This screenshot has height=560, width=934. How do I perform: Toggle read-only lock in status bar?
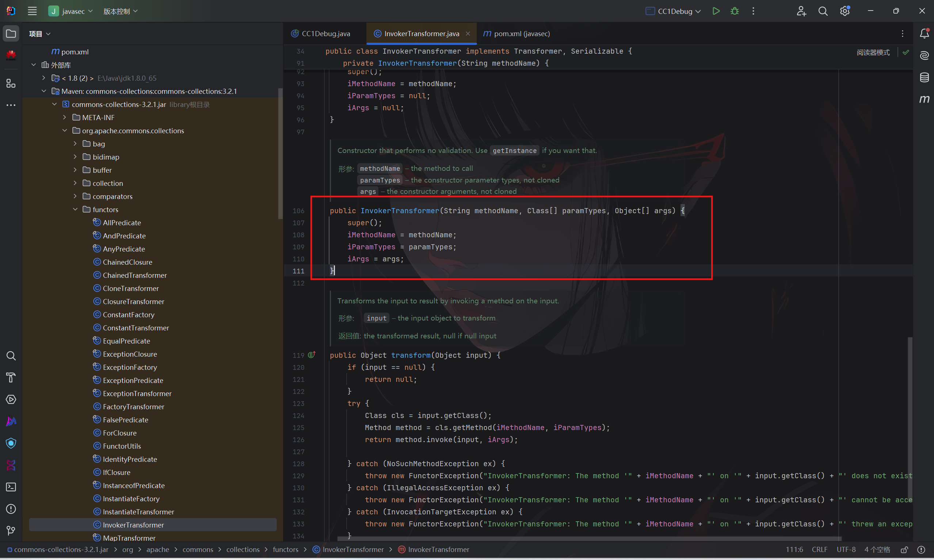(x=904, y=549)
